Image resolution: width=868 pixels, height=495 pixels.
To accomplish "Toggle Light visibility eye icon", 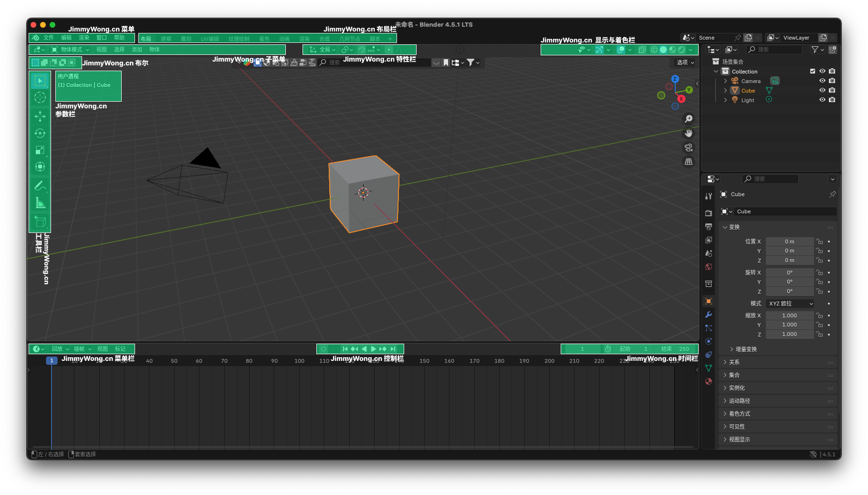I will tap(822, 100).
